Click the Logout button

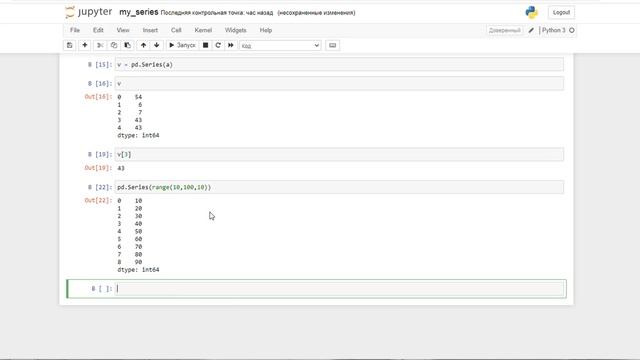561,13
